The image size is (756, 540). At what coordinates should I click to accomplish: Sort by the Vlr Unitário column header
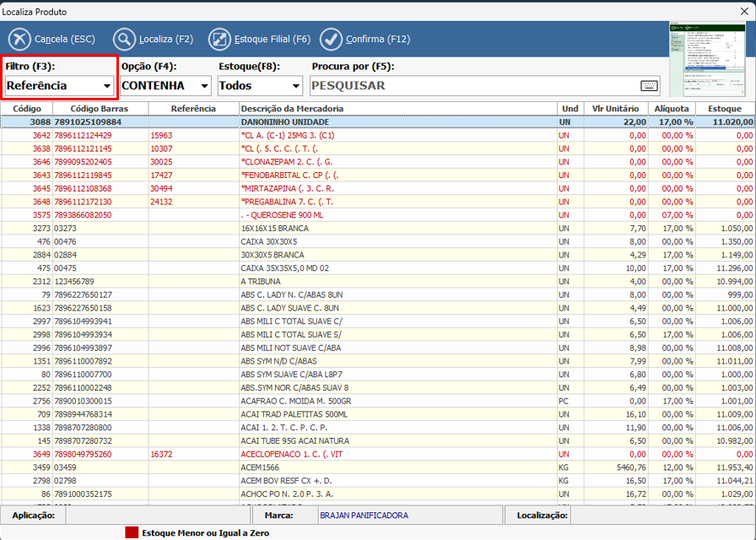click(x=615, y=109)
